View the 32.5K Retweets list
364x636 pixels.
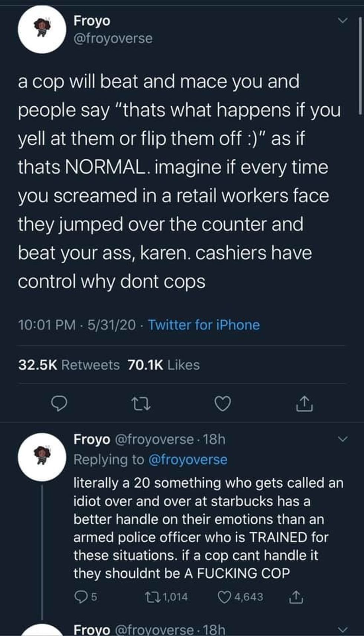pyautogui.click(x=69, y=365)
